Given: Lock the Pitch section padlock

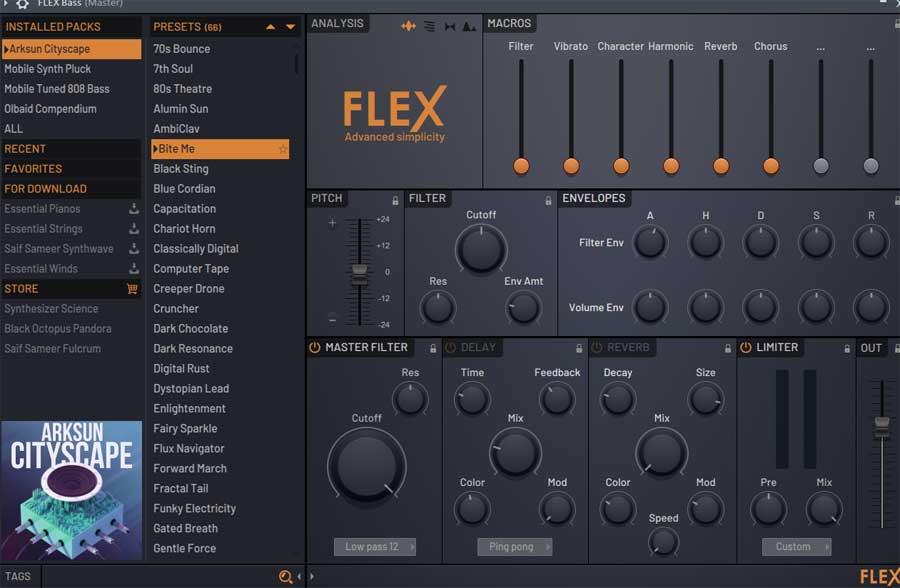Looking at the screenshot, I should coord(395,200).
